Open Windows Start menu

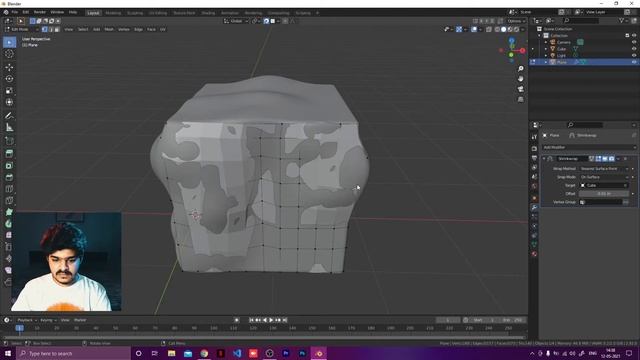[8, 353]
